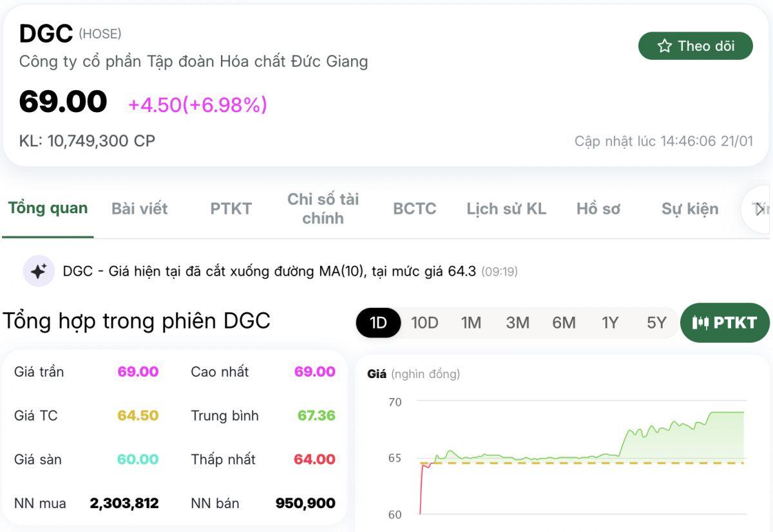Viewport: 773px width, 532px height.
Task: Select the 10D chart timeframe
Action: (x=425, y=323)
